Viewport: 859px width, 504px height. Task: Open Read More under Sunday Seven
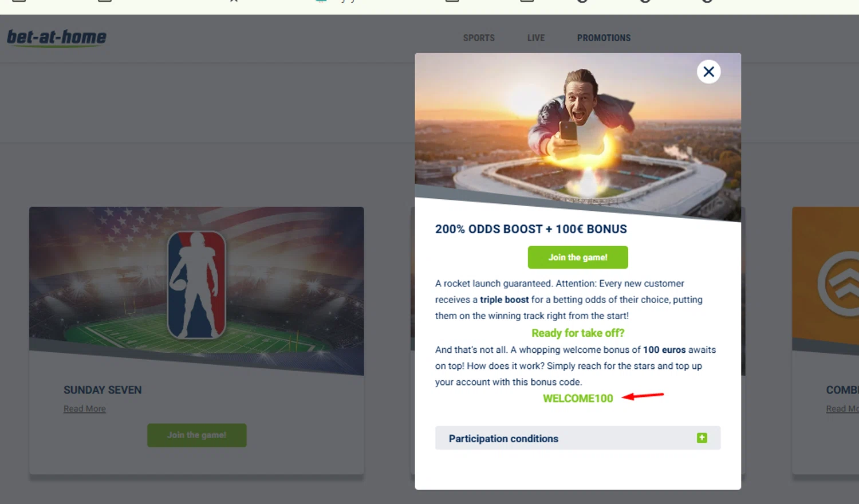85,409
